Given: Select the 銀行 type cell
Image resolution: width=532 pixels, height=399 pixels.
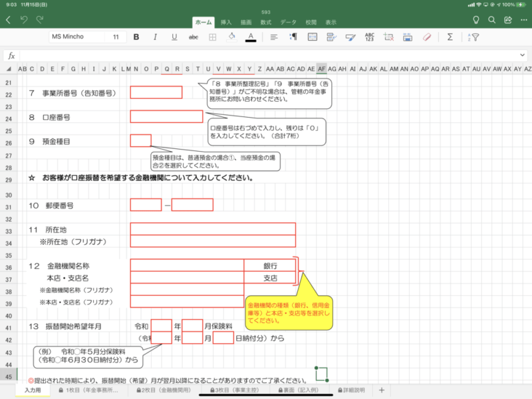Looking at the screenshot, I should click(x=270, y=265).
